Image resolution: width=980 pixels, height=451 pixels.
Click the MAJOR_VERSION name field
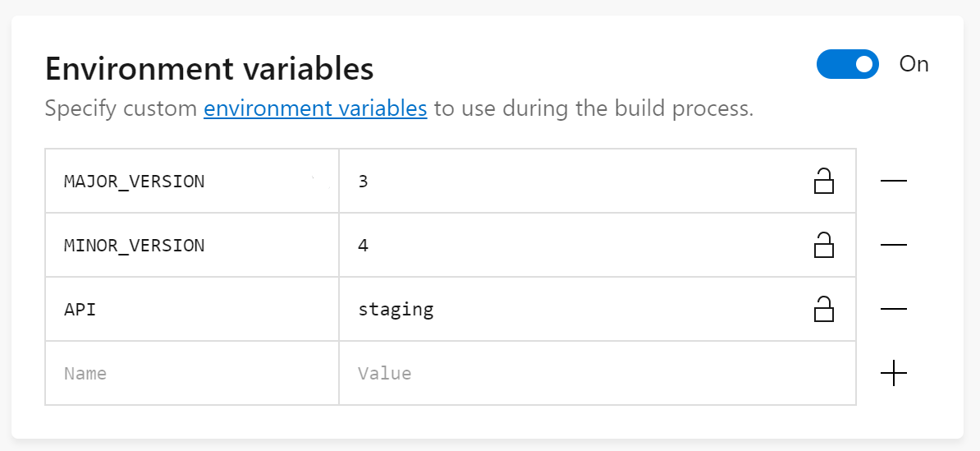[192, 182]
